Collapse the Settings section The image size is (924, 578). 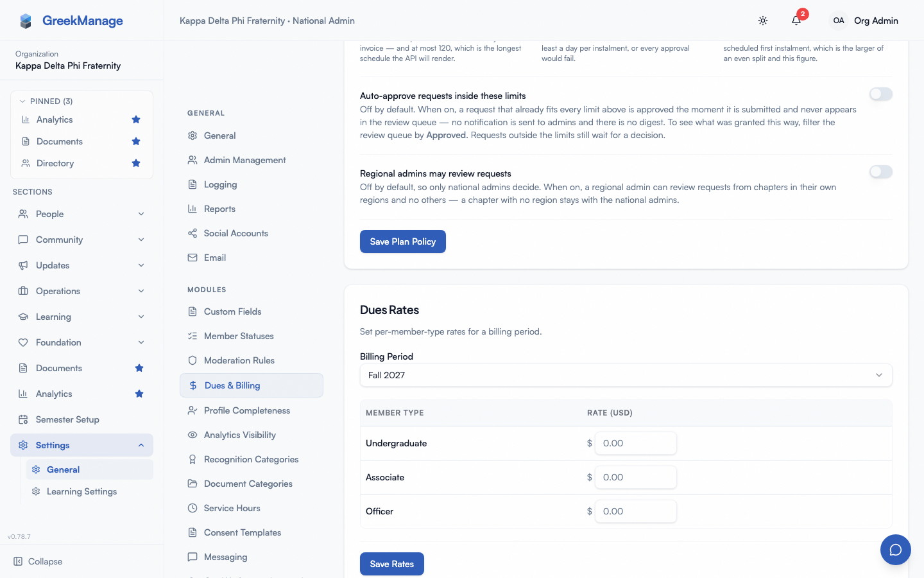tap(81, 445)
